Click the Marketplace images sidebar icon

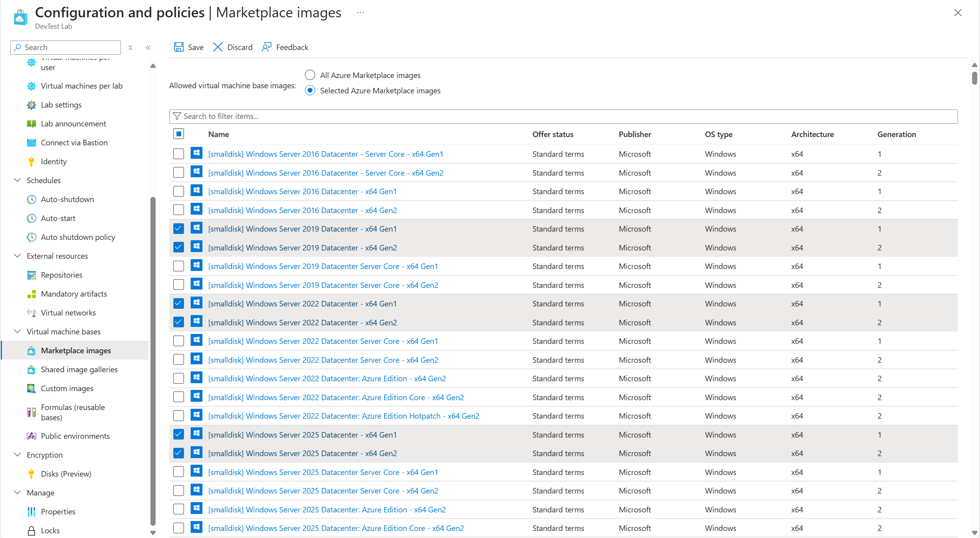tap(30, 351)
